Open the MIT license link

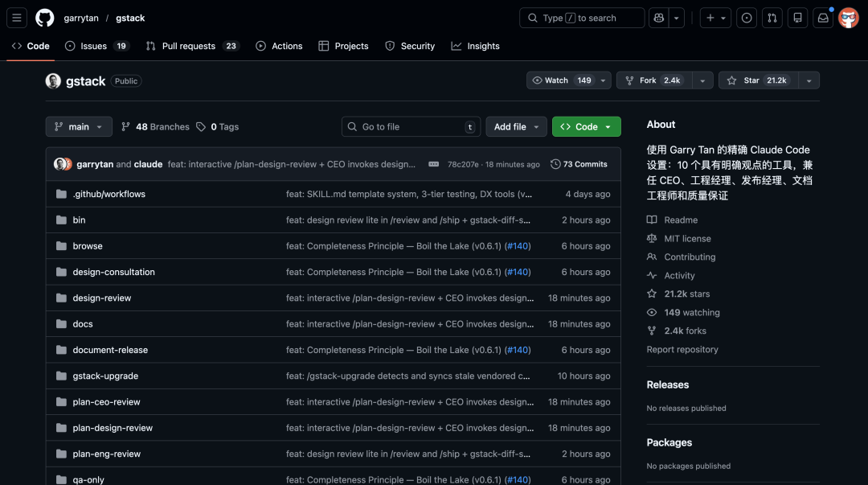pos(688,238)
